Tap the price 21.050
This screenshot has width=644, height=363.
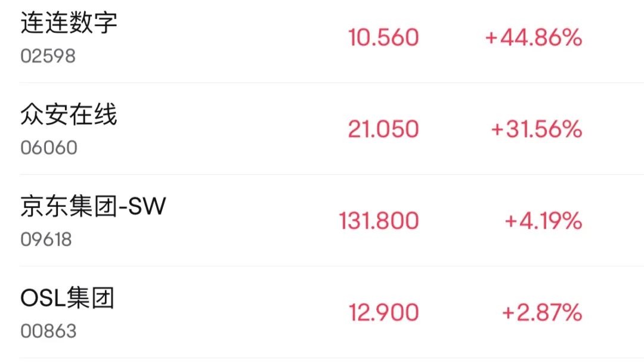coord(383,129)
